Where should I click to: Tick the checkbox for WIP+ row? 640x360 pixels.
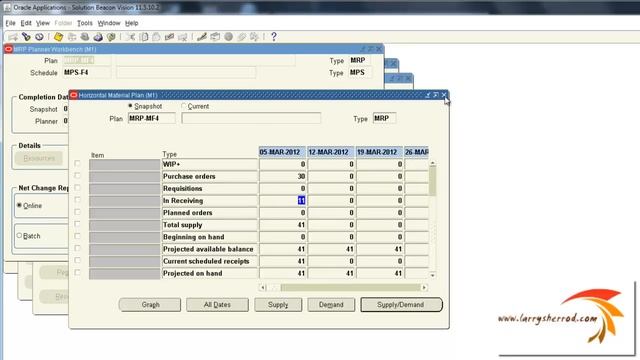click(77, 164)
